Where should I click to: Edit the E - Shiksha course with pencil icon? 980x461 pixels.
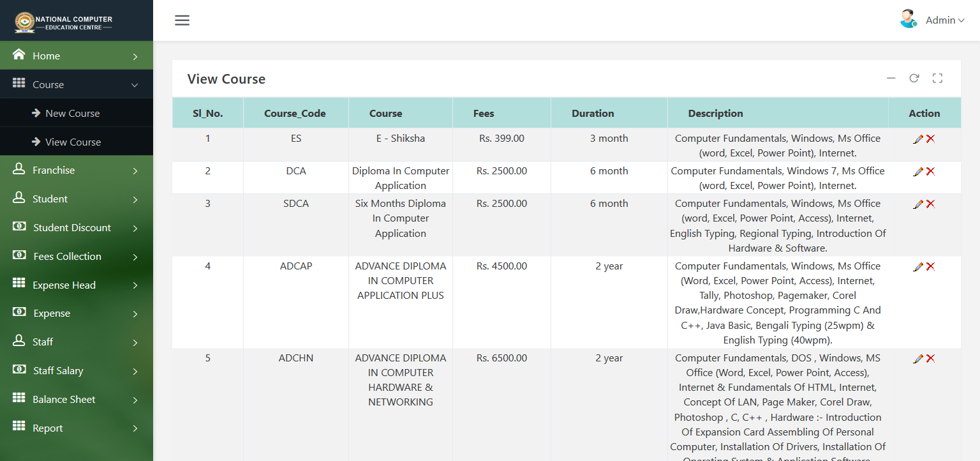click(918, 139)
